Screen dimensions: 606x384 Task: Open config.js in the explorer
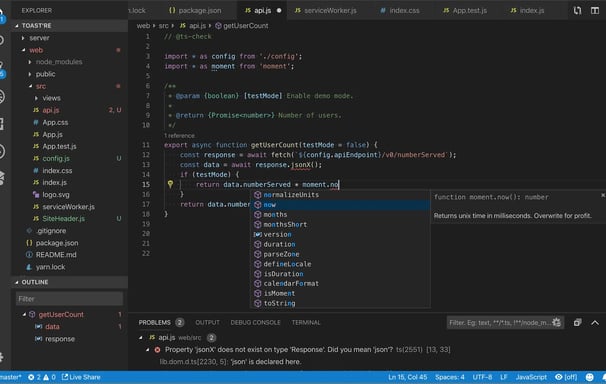click(x=56, y=158)
